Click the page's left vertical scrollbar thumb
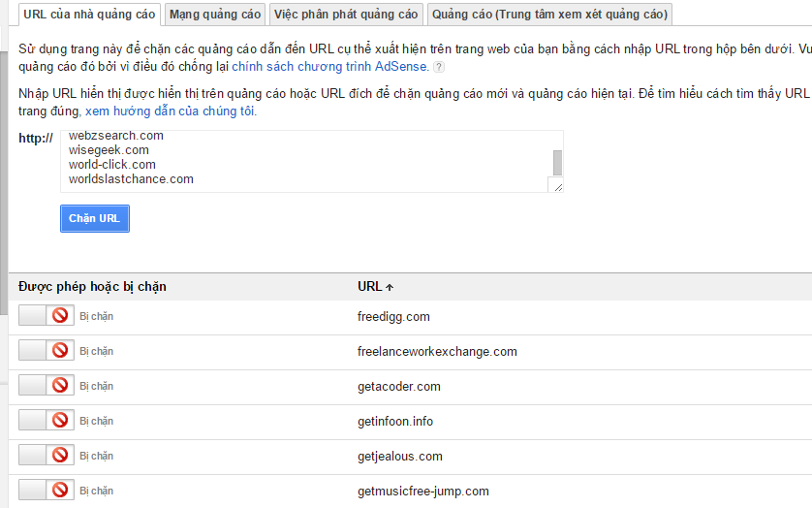812x508 pixels. tap(4, 183)
